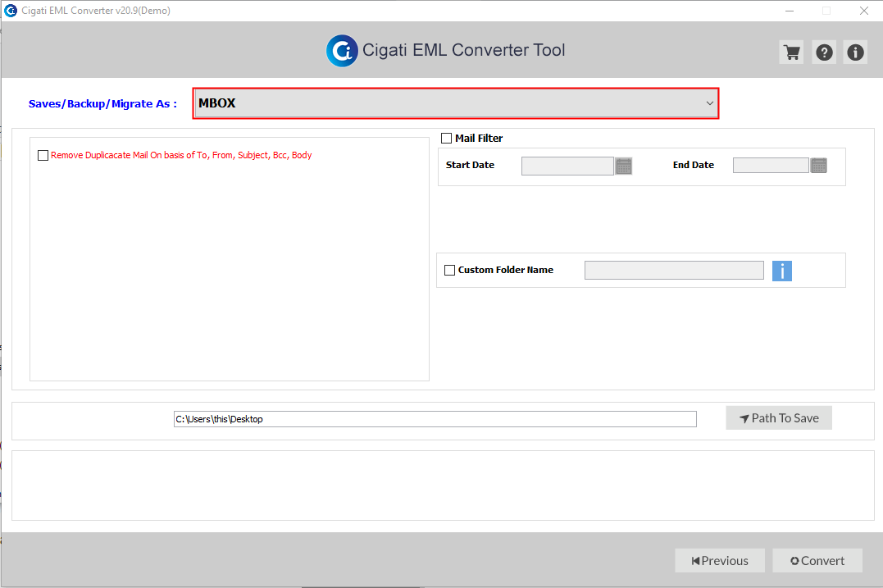Click the Cigati logo in the header
This screenshot has width=883, height=588.
[342, 51]
